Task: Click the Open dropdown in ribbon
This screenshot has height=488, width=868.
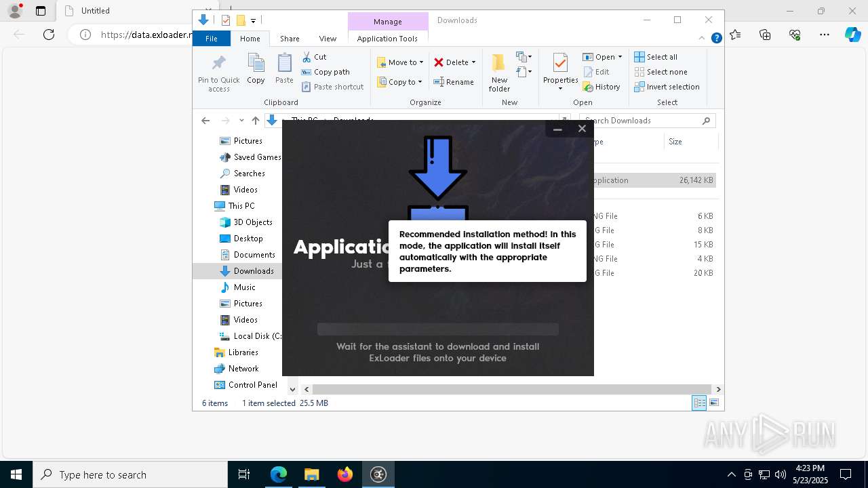Action: click(x=602, y=57)
